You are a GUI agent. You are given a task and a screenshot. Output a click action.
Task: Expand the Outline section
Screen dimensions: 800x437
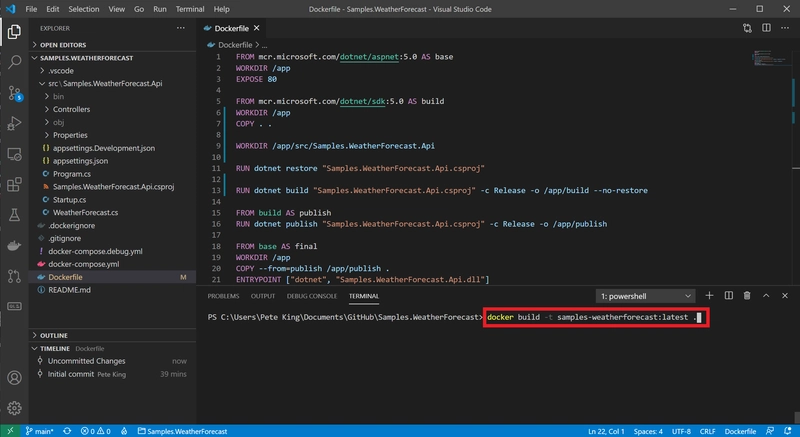point(112,336)
